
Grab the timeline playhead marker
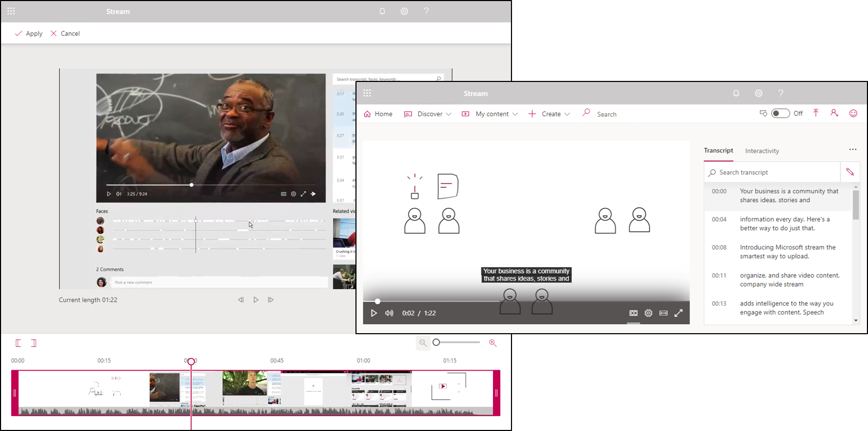point(191,361)
